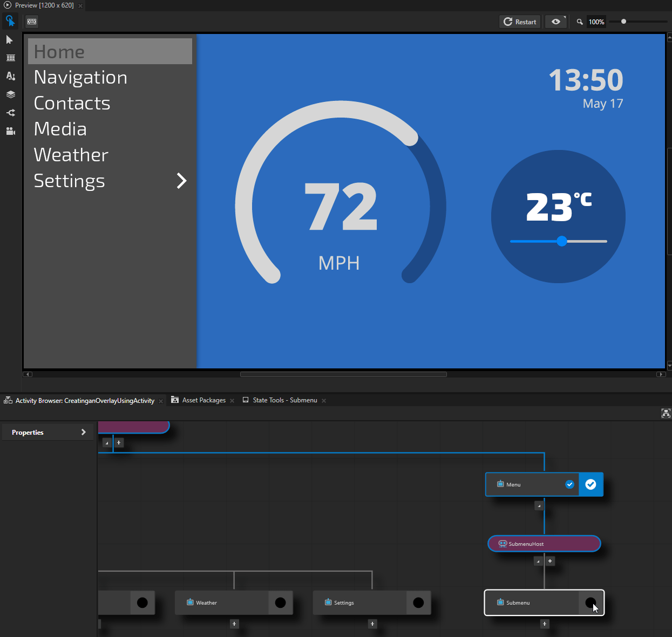Expand the node below SubmenuHost with plus button
This screenshot has width=672, height=637.
(x=550, y=561)
